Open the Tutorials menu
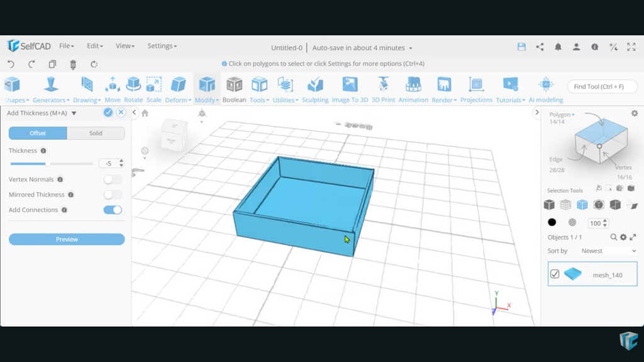 pyautogui.click(x=511, y=89)
